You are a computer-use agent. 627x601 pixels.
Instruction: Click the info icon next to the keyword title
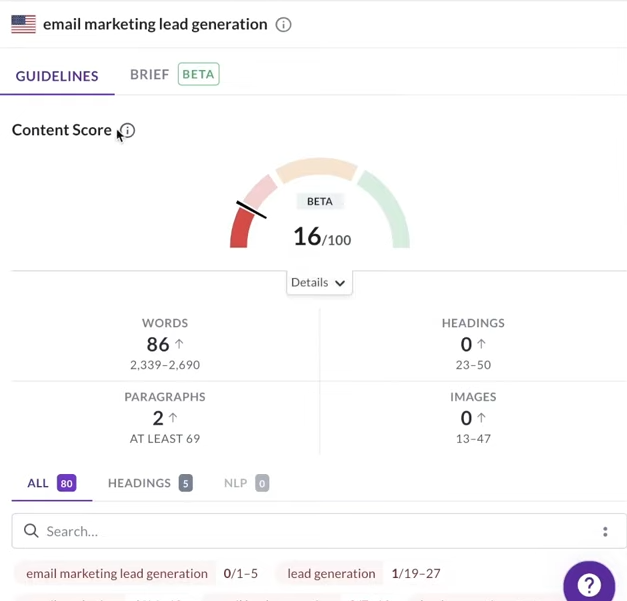coord(283,25)
